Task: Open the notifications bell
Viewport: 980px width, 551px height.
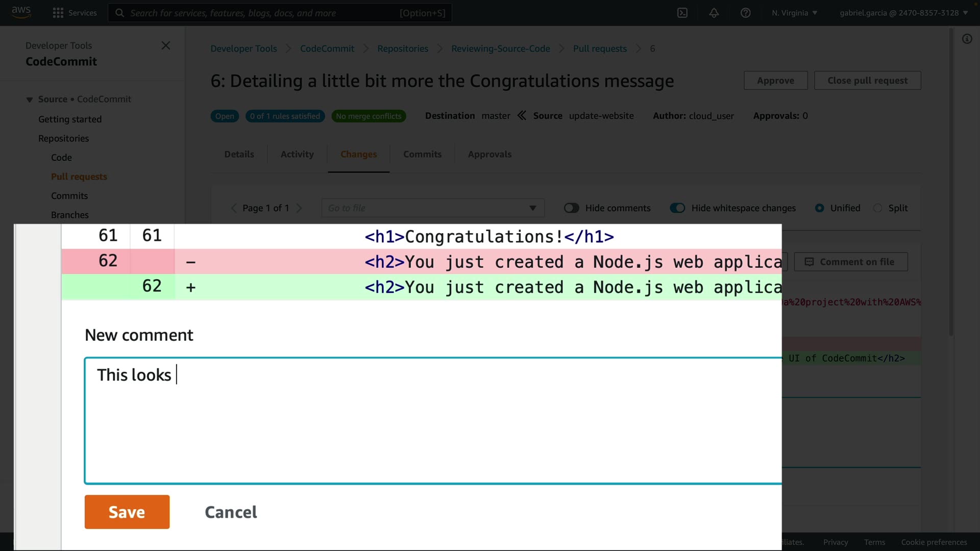Action: (x=714, y=13)
